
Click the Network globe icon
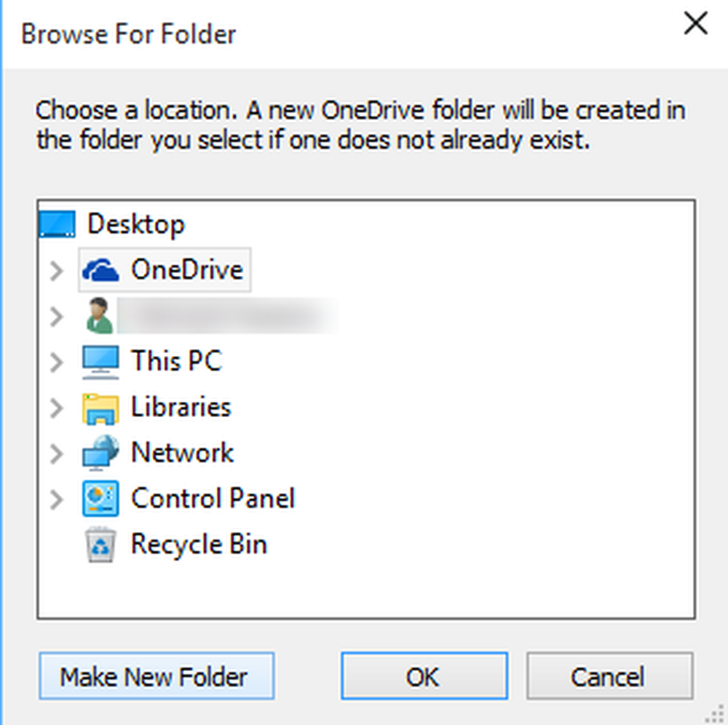coord(100,452)
